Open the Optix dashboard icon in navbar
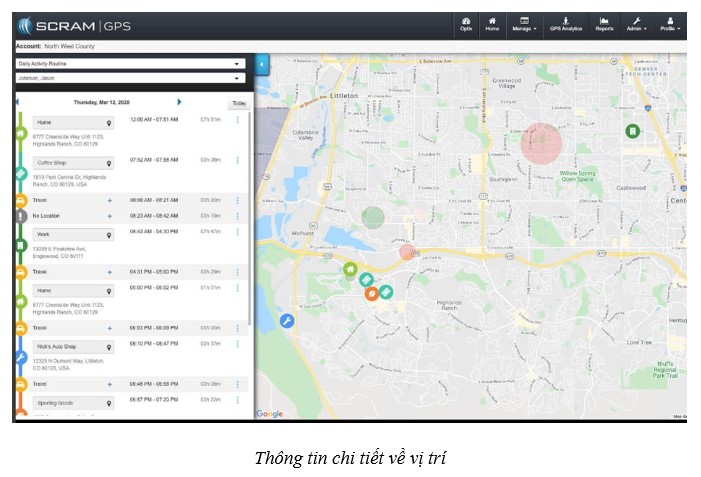 click(x=466, y=25)
